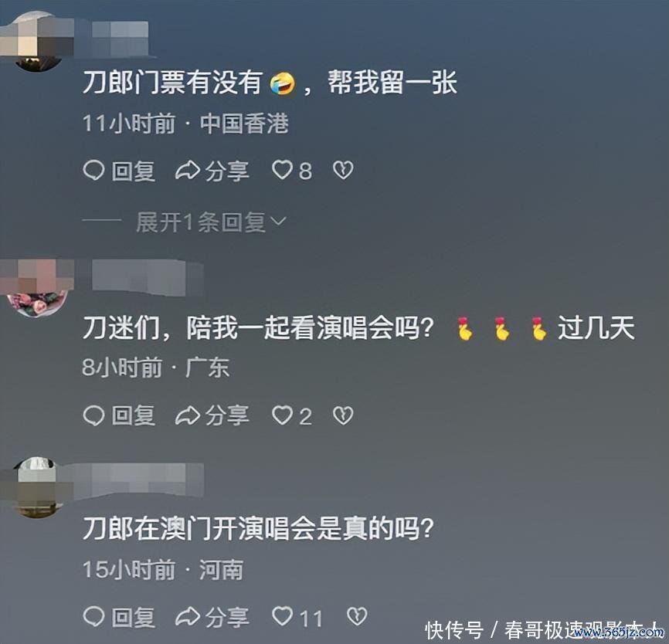Image resolution: width=669 pixels, height=644 pixels.
Task: Dislike the Henan comment with broken heart
Action: [357, 616]
